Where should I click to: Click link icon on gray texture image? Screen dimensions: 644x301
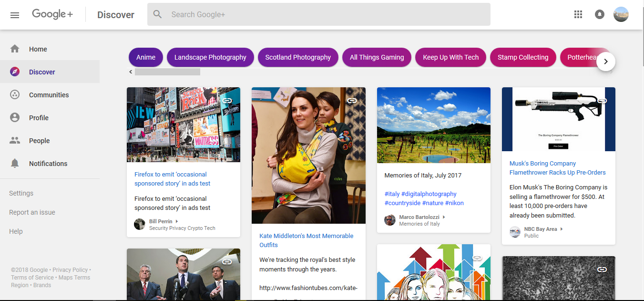(x=602, y=270)
